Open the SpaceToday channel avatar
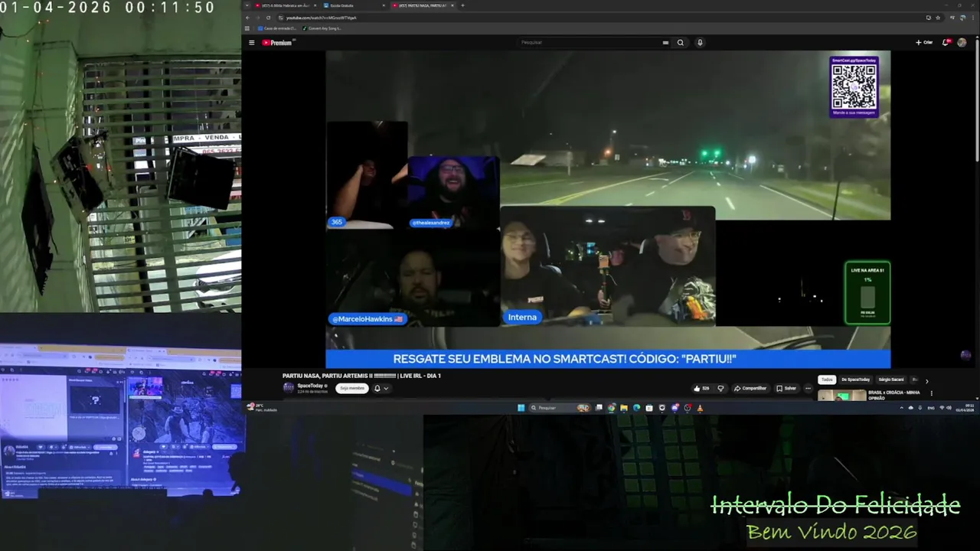 [x=289, y=387]
